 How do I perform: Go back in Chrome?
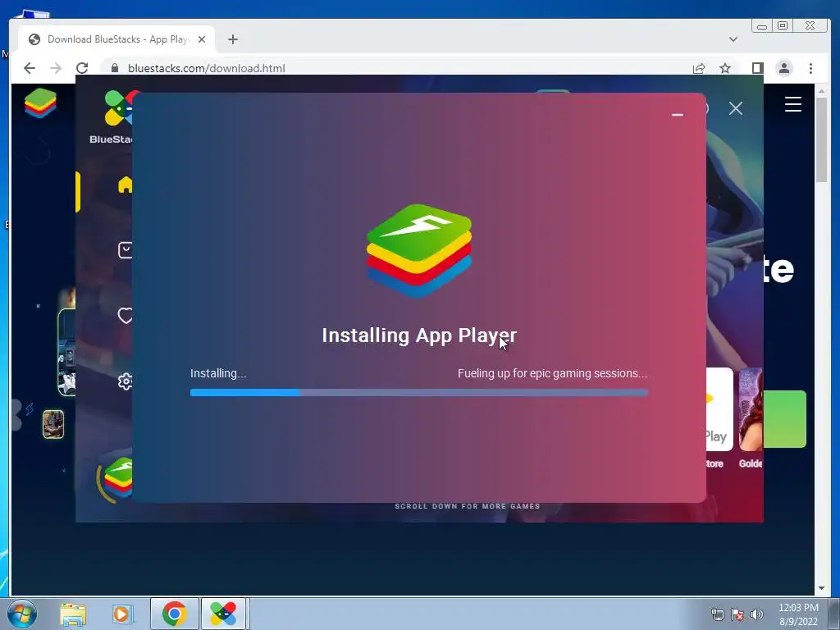[30, 68]
